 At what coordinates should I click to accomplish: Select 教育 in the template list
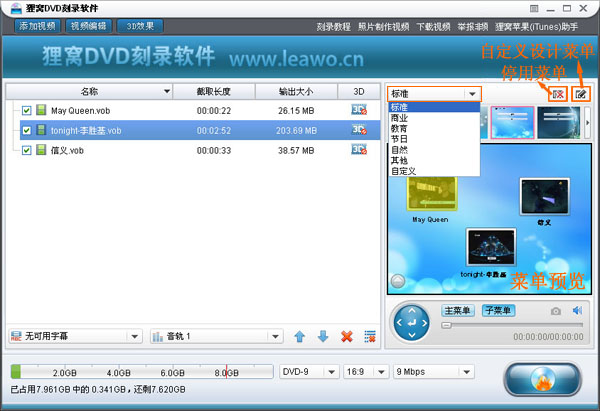[434, 129]
